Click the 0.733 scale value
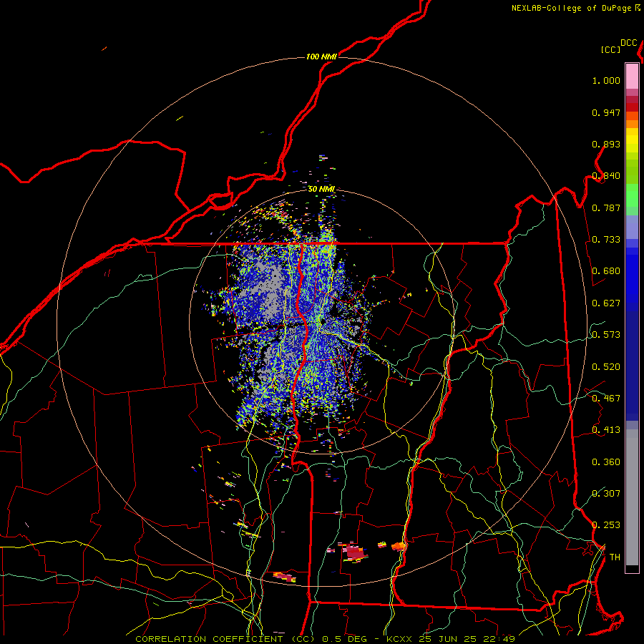Viewport: 644px width, 644px height. (606, 240)
